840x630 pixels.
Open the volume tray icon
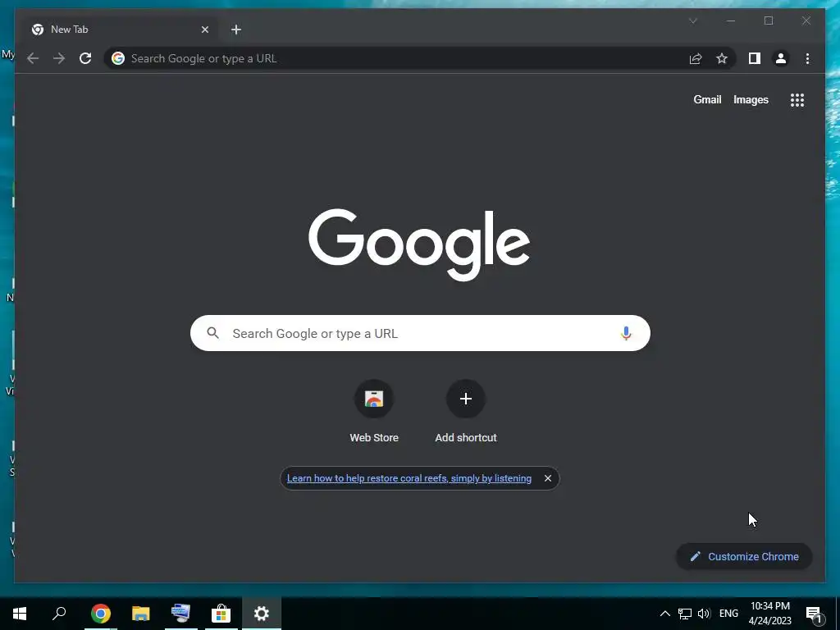click(704, 614)
